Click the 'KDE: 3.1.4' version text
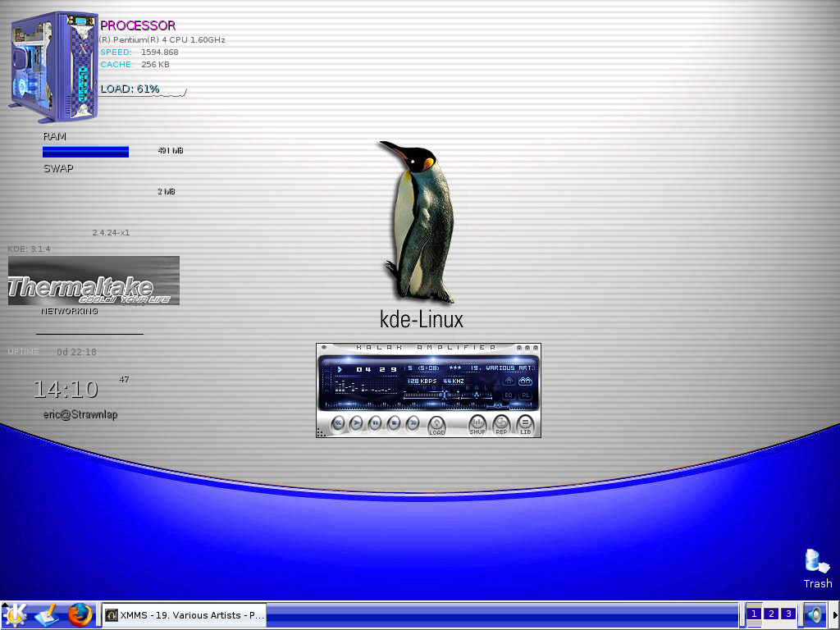Image resolution: width=840 pixels, height=630 pixels. point(29,249)
